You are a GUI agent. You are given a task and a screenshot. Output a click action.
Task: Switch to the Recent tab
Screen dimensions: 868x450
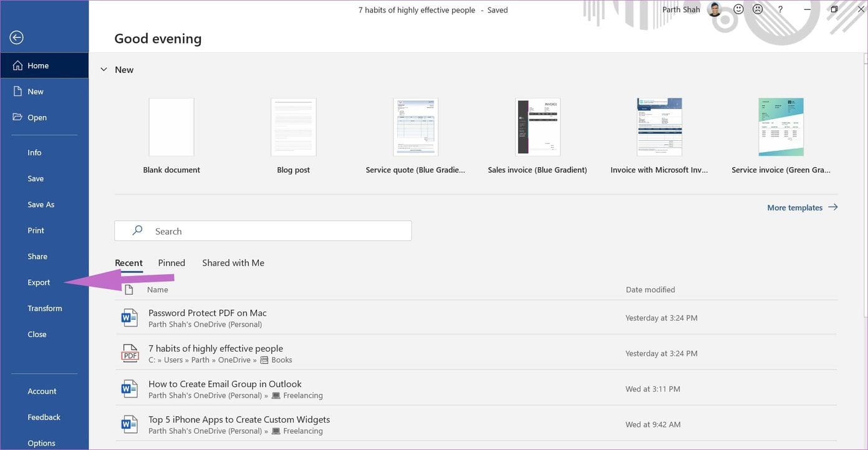(129, 263)
